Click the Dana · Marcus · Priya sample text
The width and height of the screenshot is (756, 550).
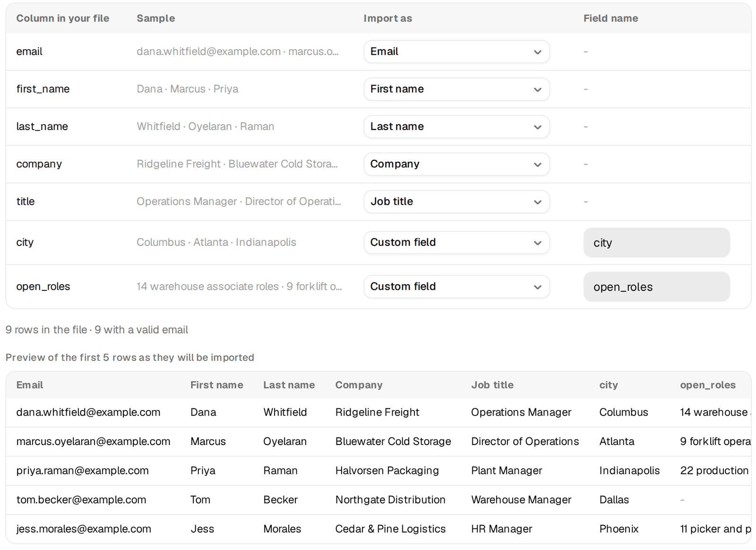click(188, 89)
